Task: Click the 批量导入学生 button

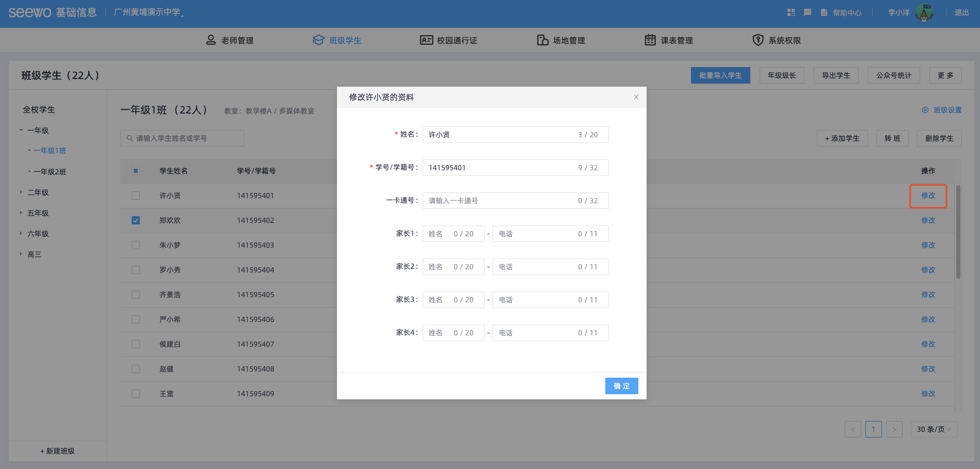Action: click(x=720, y=75)
